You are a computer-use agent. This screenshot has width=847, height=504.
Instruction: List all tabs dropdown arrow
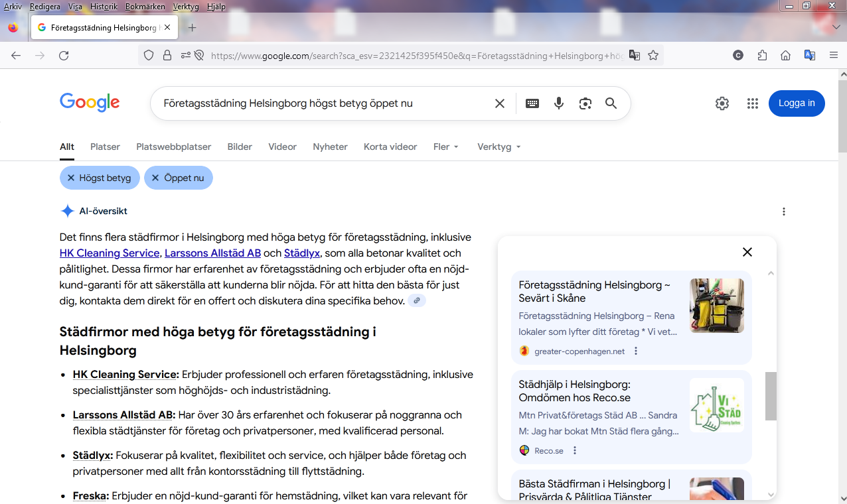(836, 27)
